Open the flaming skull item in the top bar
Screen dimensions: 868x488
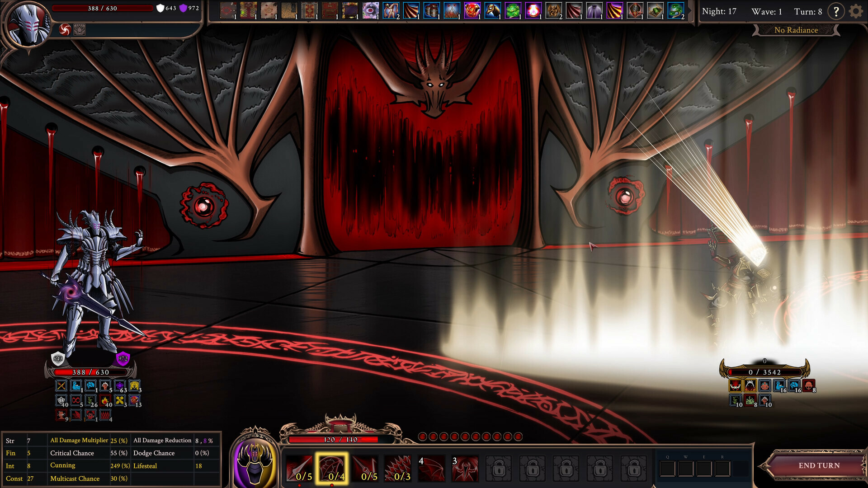(473, 11)
